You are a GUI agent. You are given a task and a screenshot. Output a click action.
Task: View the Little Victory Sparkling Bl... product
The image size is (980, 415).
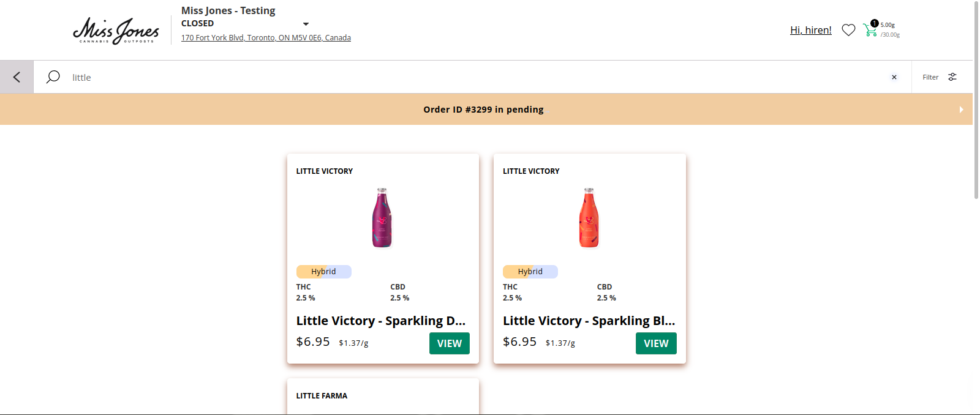click(x=656, y=343)
